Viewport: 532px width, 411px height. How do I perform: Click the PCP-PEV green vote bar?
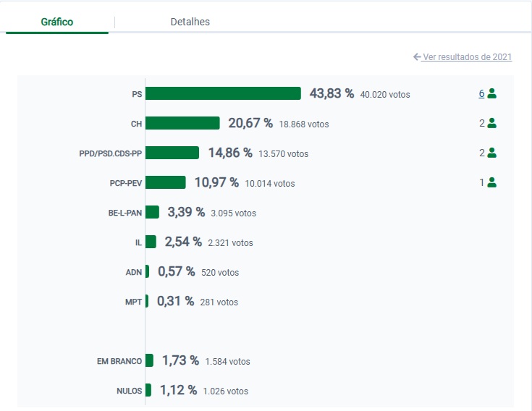pyautogui.click(x=166, y=182)
